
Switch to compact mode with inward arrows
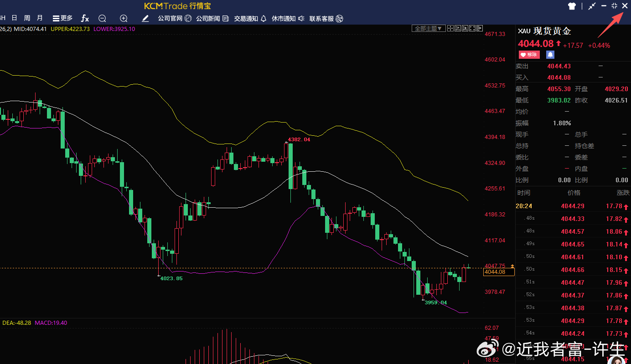click(592, 6)
